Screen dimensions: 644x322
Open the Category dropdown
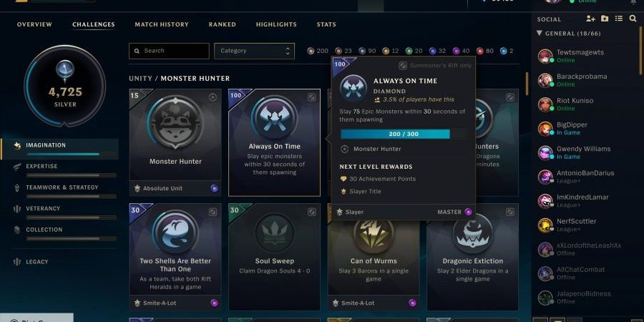click(x=254, y=51)
